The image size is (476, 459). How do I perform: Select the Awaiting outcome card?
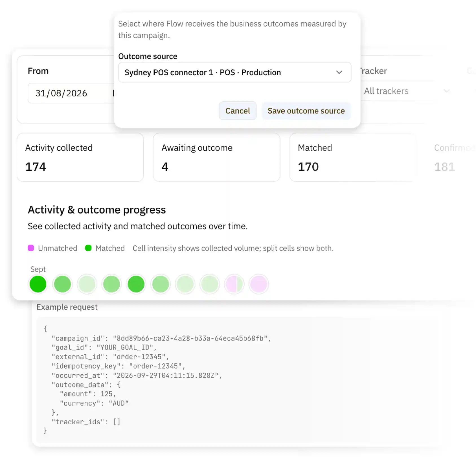click(216, 157)
